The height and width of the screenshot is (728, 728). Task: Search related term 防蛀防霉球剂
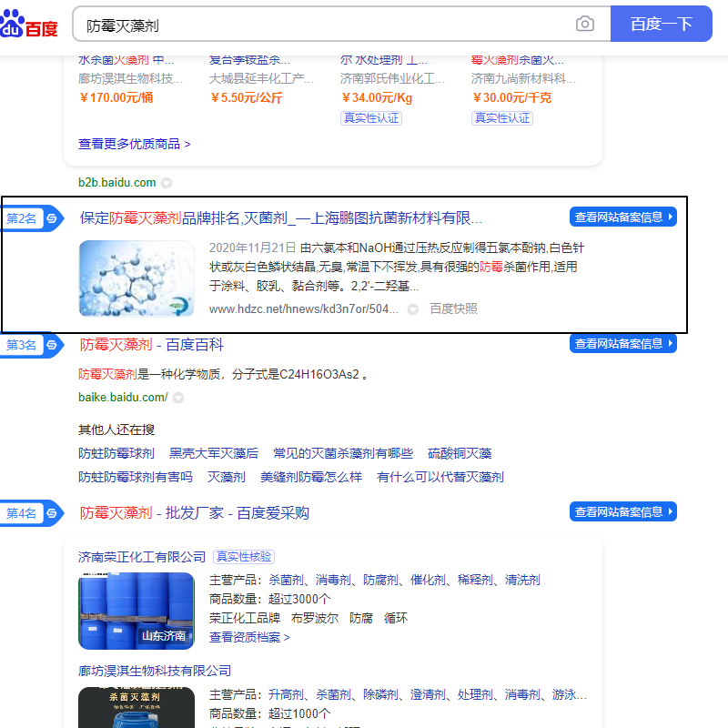point(116,453)
